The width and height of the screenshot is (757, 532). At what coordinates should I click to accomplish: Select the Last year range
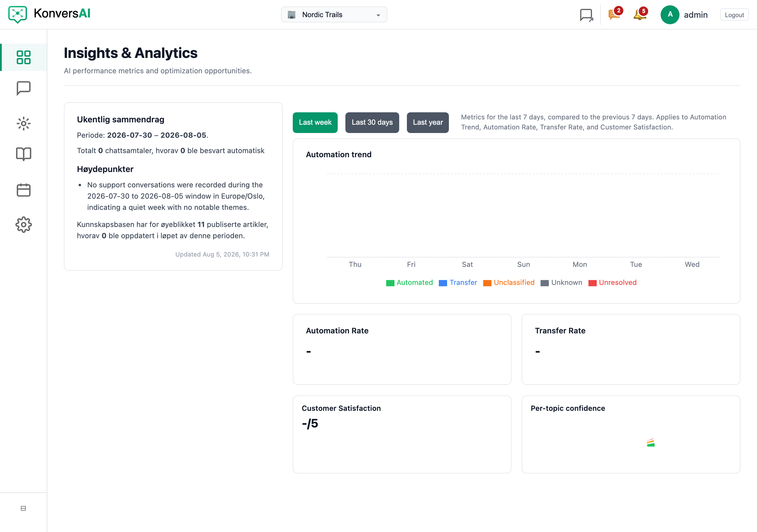click(428, 122)
